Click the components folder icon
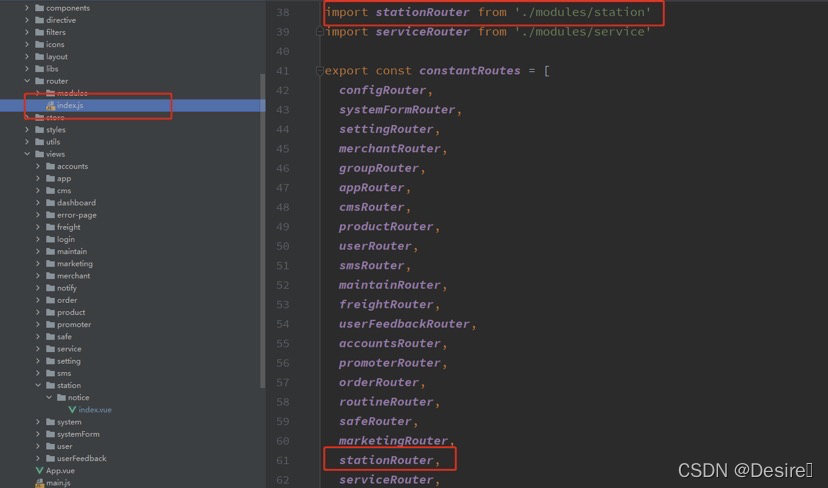Screen dimensions: 828x488 coord(40,8)
